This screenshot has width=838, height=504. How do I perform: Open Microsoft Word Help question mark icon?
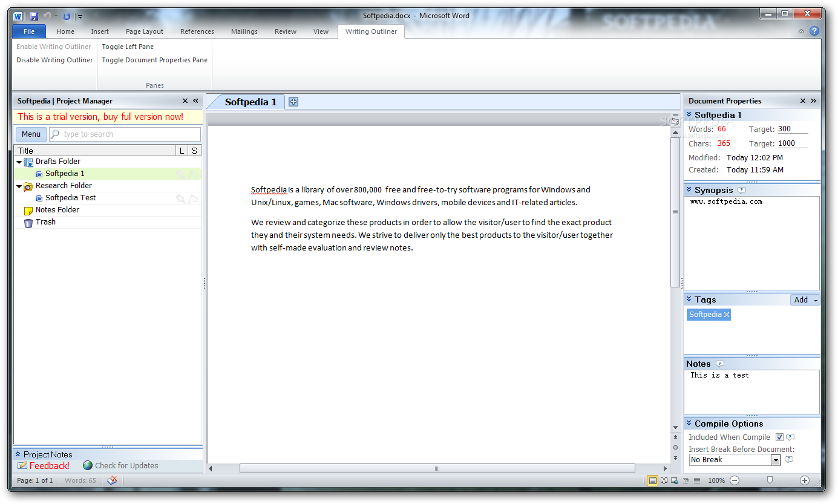(814, 31)
